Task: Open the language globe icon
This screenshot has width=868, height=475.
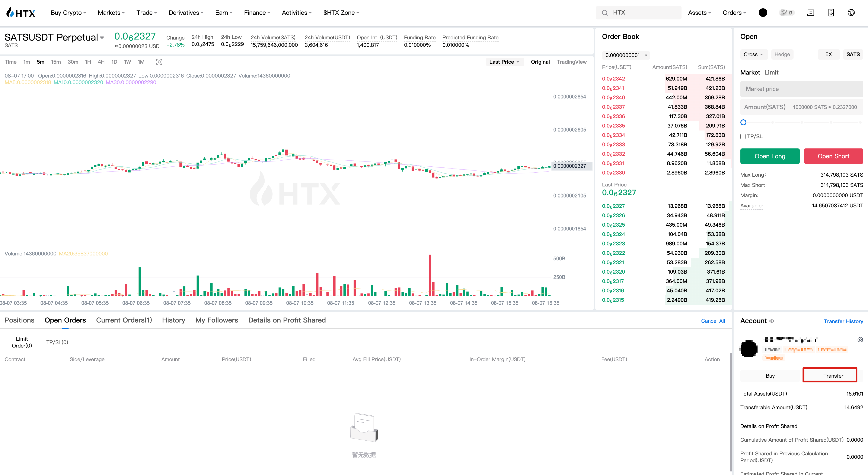Action: (x=851, y=13)
